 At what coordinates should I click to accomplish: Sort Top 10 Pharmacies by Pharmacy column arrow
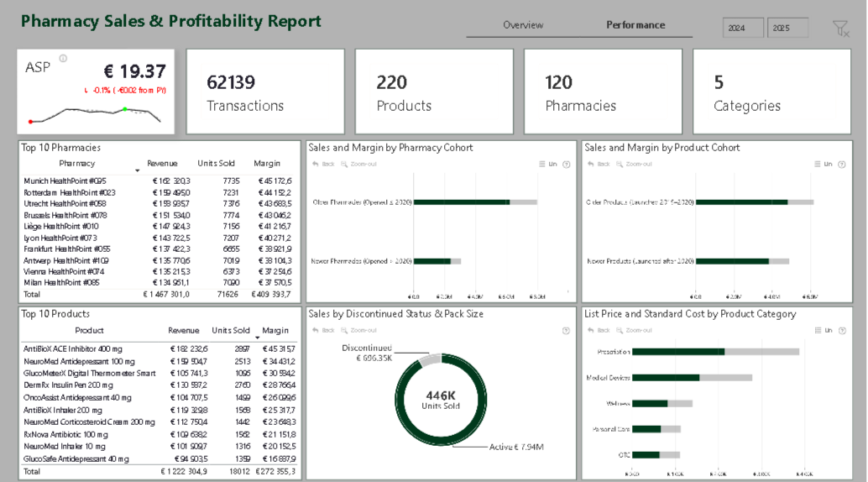137,170
